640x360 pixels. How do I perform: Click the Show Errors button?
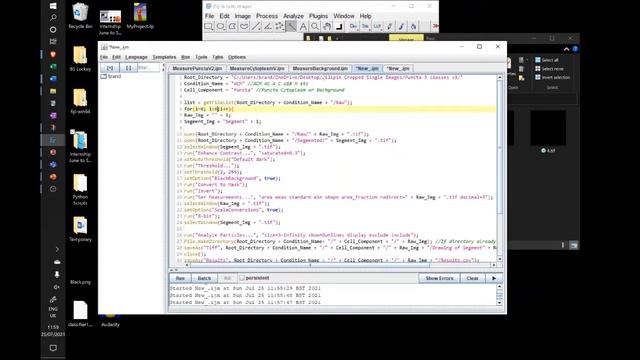439,278
